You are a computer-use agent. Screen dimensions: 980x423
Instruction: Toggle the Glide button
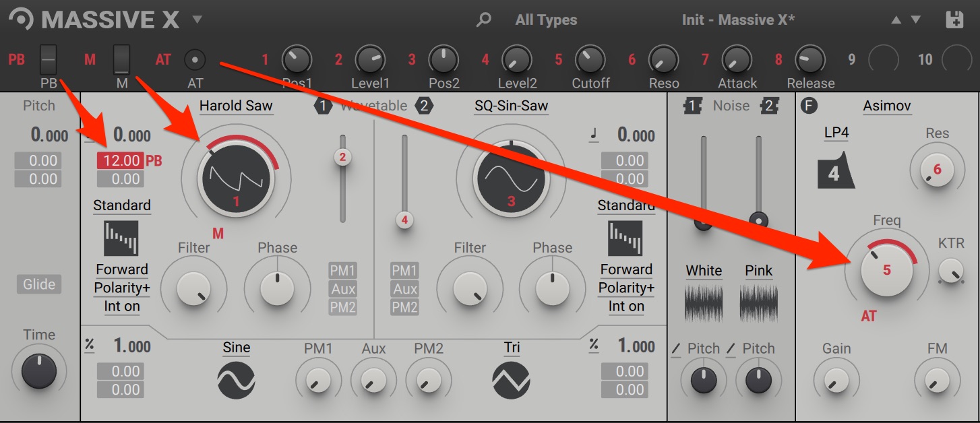(x=39, y=284)
